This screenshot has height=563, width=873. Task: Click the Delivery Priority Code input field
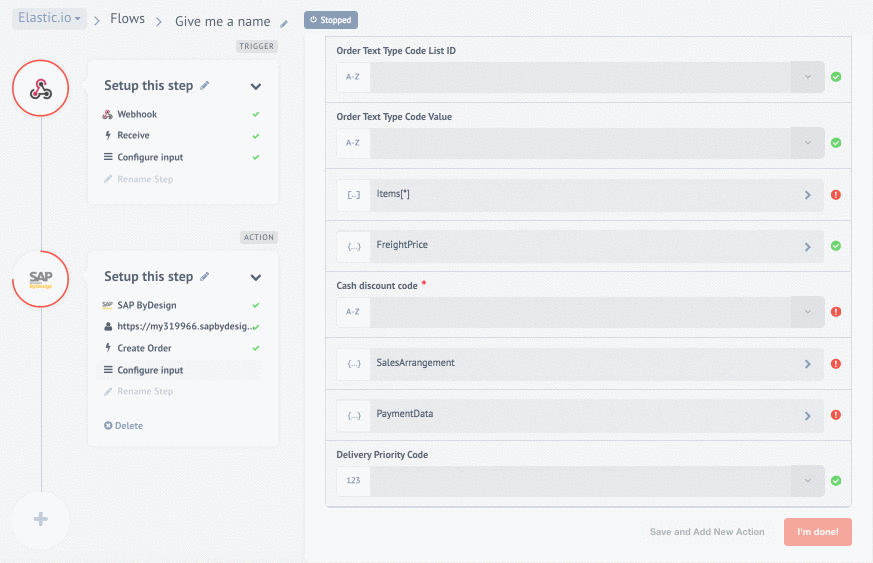pos(580,481)
